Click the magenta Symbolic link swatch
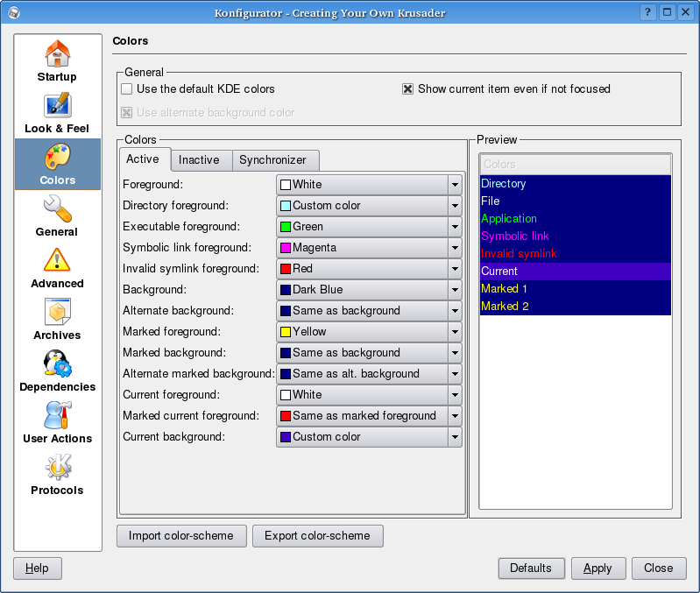 pyautogui.click(x=286, y=248)
